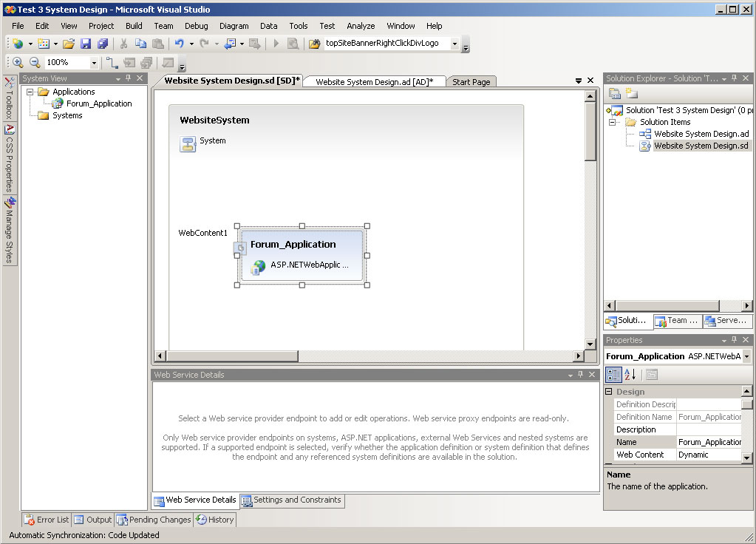This screenshot has height=544, width=756.
Task: Open the active files list dropdown
Action: click(x=579, y=81)
